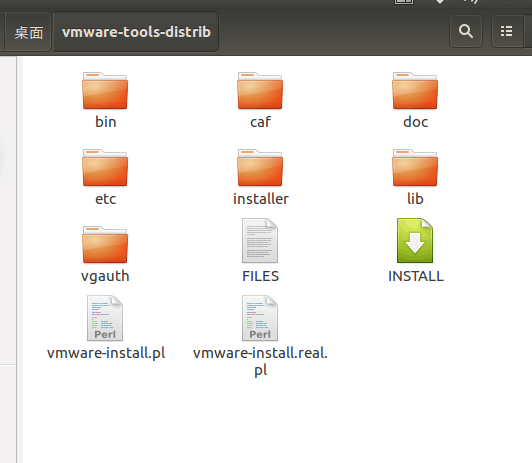Open the installer folder icon

click(x=260, y=168)
